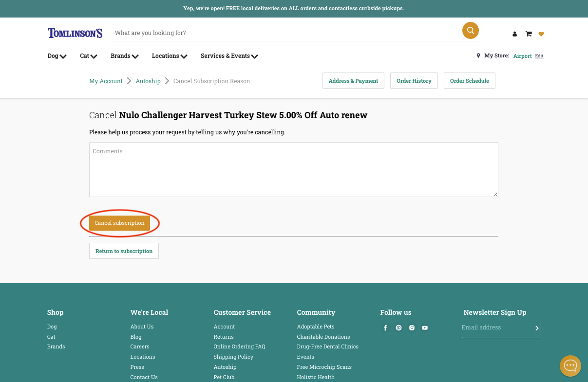Open Free Microchip Scans link

pos(324,367)
